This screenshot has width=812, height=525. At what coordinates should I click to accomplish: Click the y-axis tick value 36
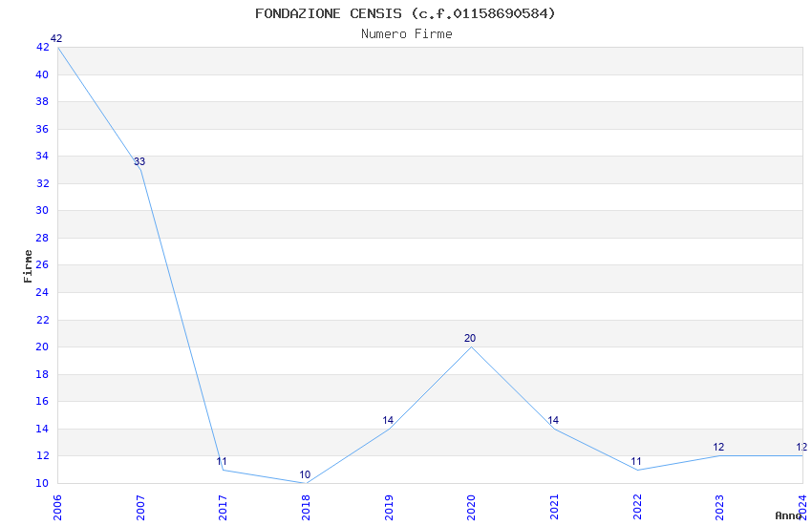click(x=42, y=129)
